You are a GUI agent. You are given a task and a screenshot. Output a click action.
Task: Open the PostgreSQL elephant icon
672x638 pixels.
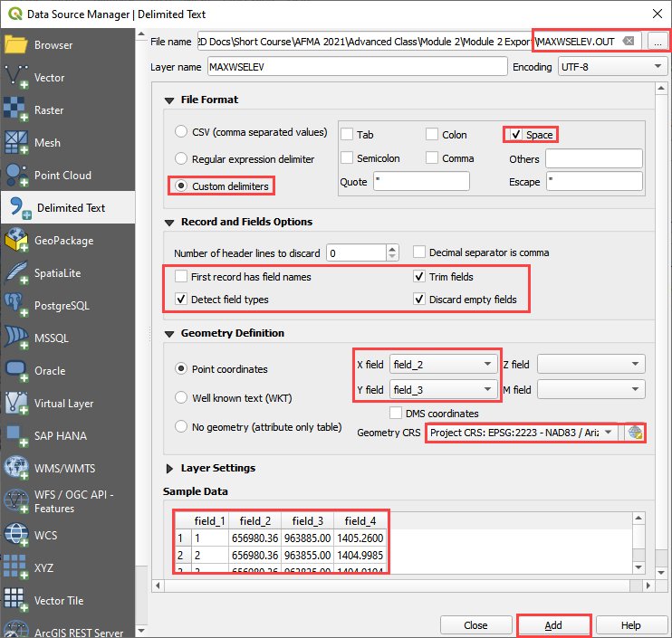coord(17,305)
